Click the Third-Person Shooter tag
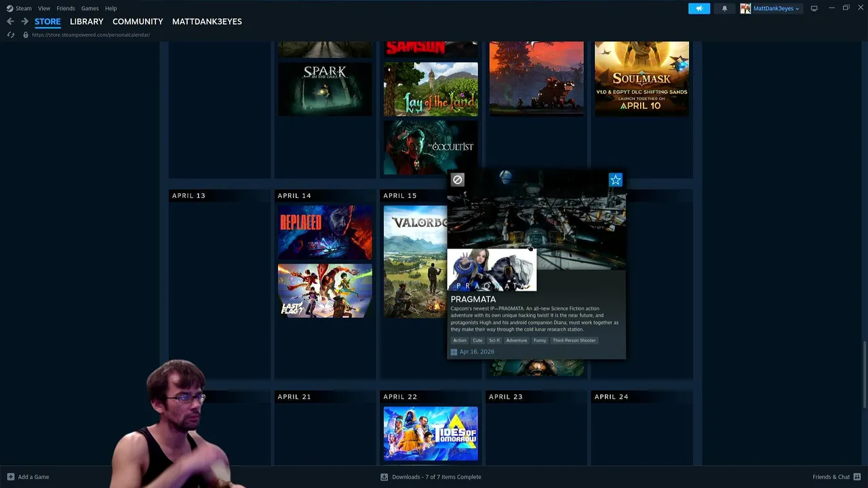 [x=574, y=340]
